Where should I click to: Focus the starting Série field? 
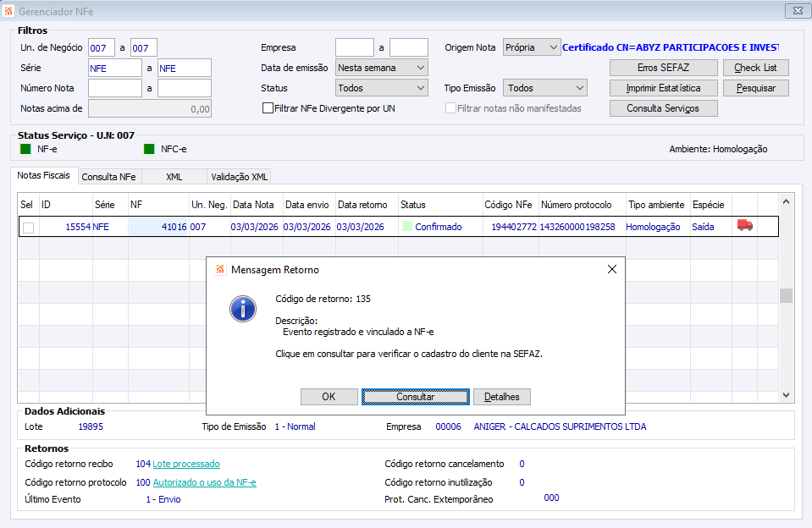[115, 68]
